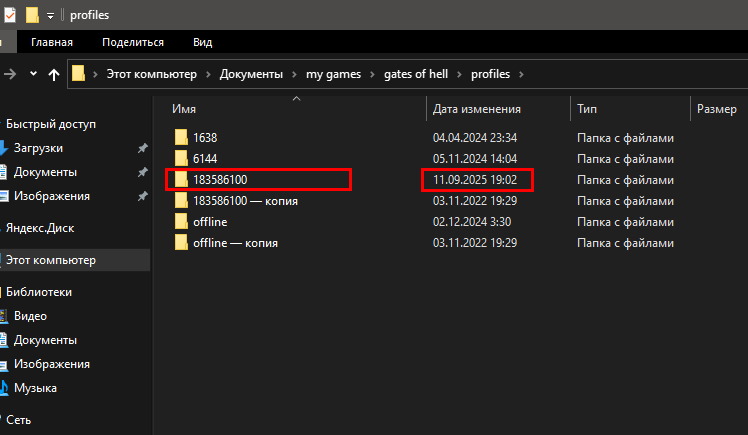
Task: Select the '183586100 — копия' folder icon
Action: click(181, 200)
